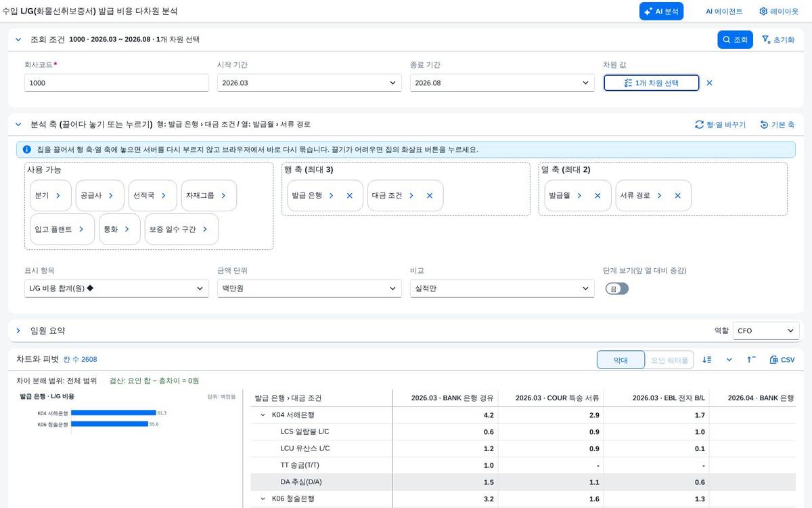Click the up-arrow collapse icon beside CSV
812x508 pixels.
click(x=751, y=360)
